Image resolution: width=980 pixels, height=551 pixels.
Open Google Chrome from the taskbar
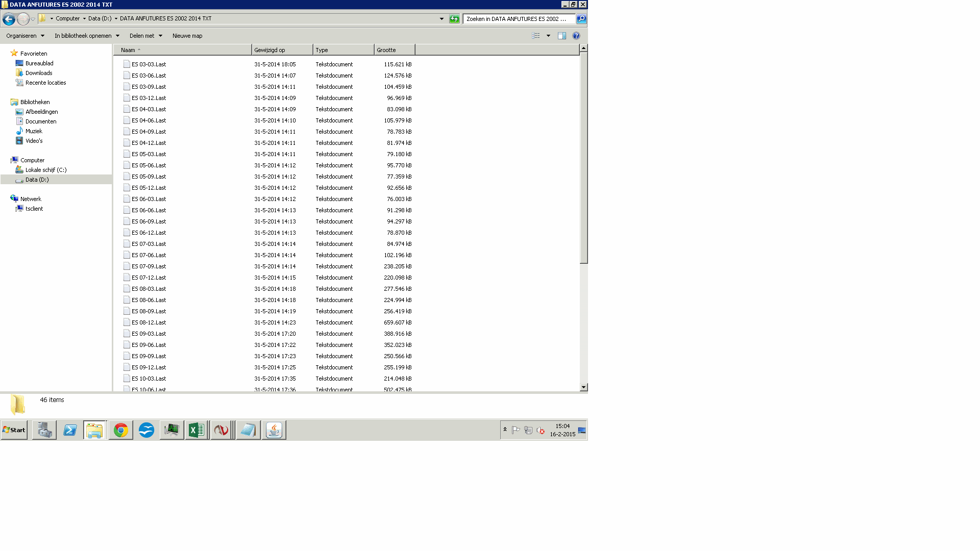point(120,430)
